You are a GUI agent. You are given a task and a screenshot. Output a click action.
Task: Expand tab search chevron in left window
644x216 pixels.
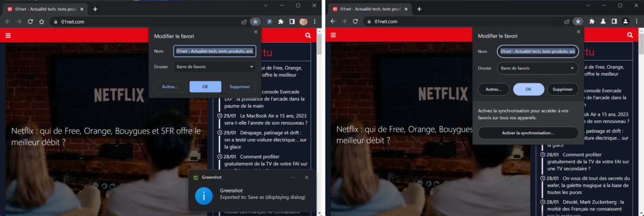(266, 5)
